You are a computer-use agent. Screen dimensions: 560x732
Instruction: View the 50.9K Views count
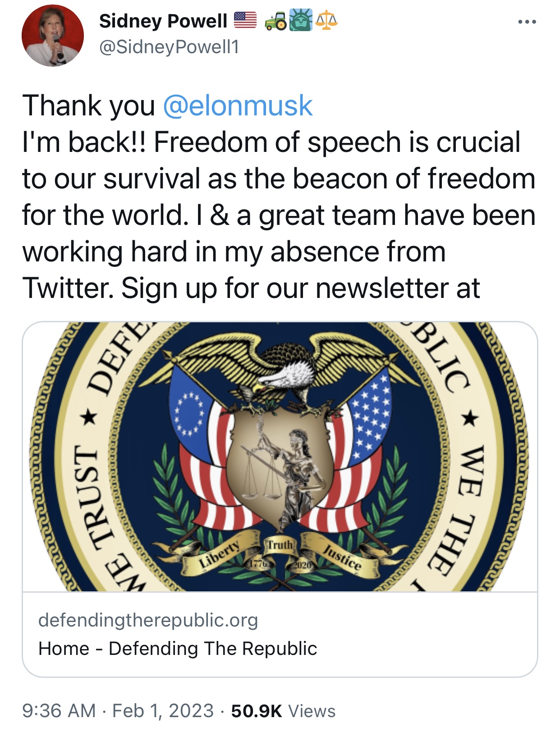pyautogui.click(x=283, y=711)
